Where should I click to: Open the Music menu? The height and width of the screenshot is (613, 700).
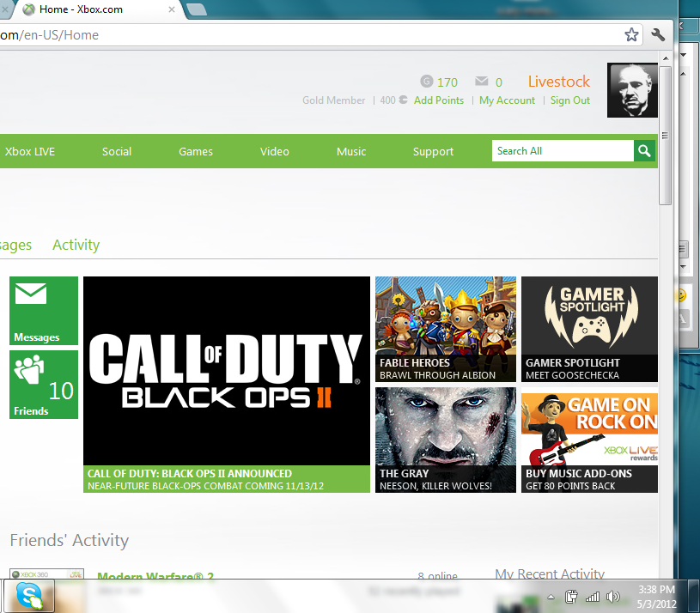[x=351, y=151]
